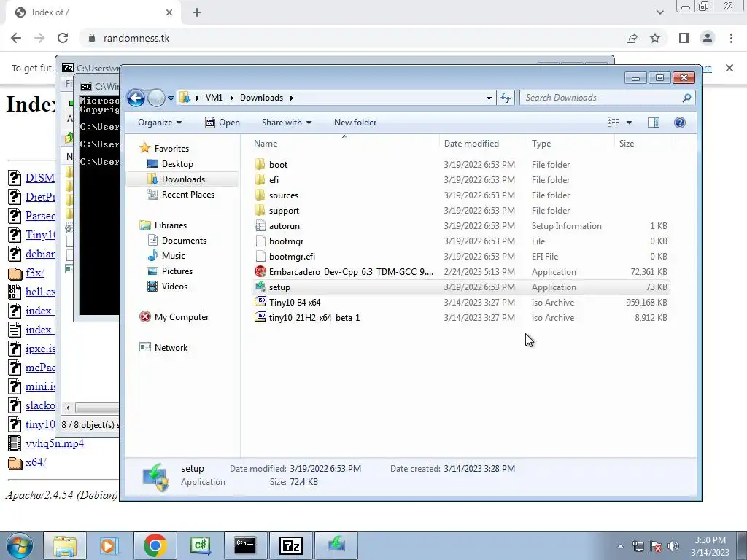Click the volume icon in system tray

point(673,546)
